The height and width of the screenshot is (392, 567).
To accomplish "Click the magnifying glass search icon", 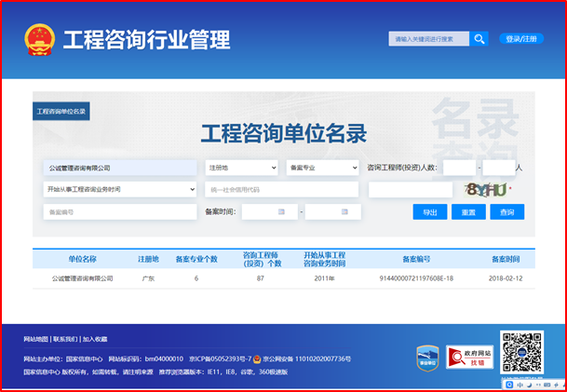I will click(x=479, y=39).
